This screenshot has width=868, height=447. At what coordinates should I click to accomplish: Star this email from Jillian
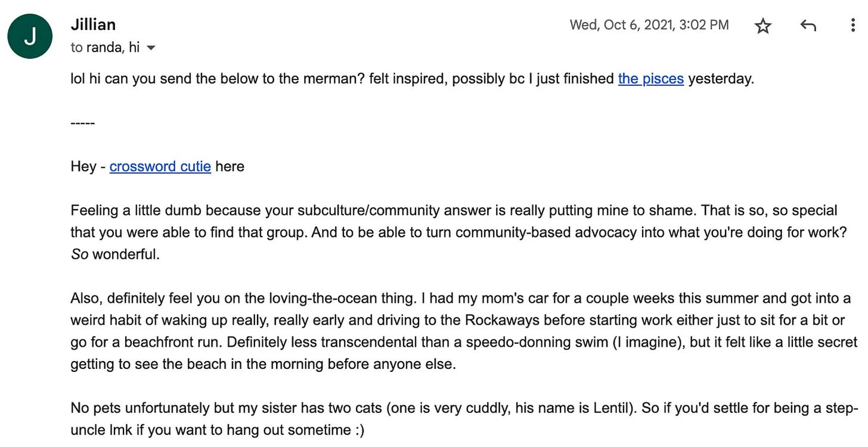click(763, 26)
